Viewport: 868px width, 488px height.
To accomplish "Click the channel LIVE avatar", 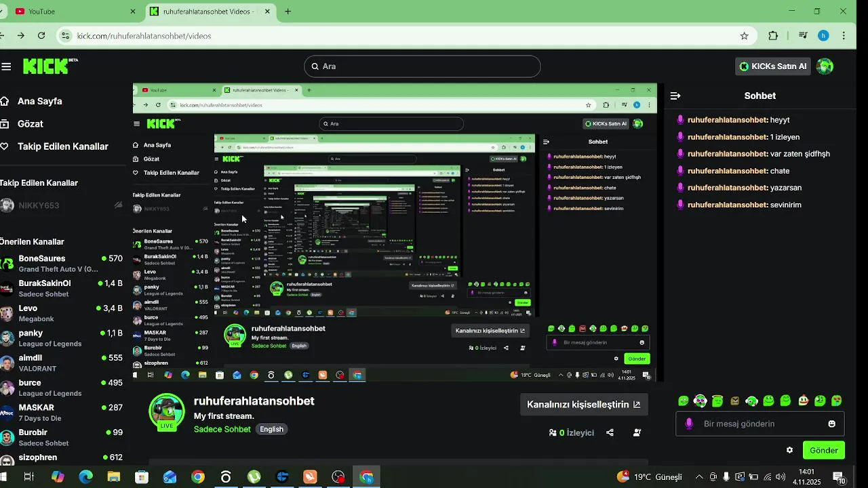I will coord(167,412).
